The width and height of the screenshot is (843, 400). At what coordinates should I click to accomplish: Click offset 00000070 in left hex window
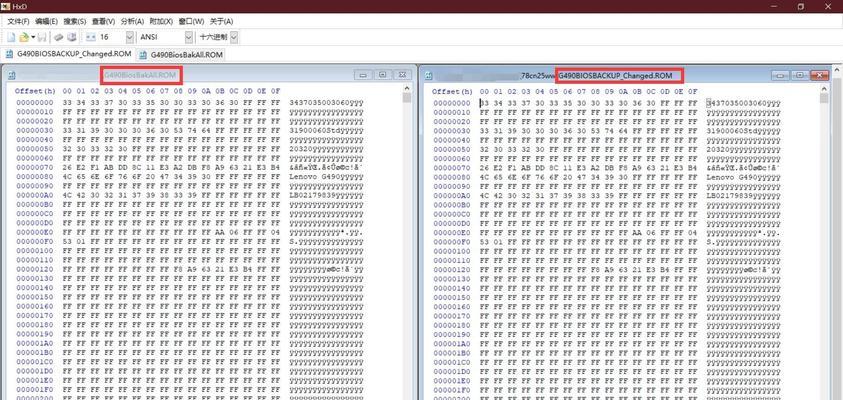pos(35,167)
